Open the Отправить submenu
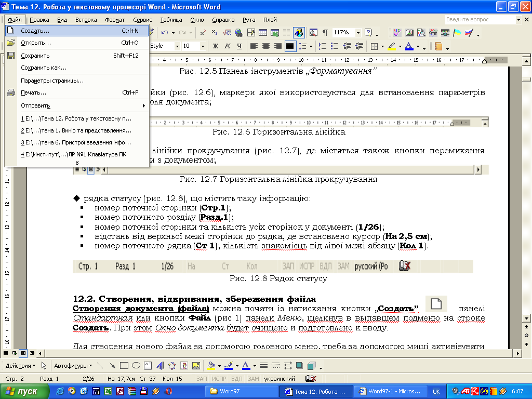 [77, 105]
